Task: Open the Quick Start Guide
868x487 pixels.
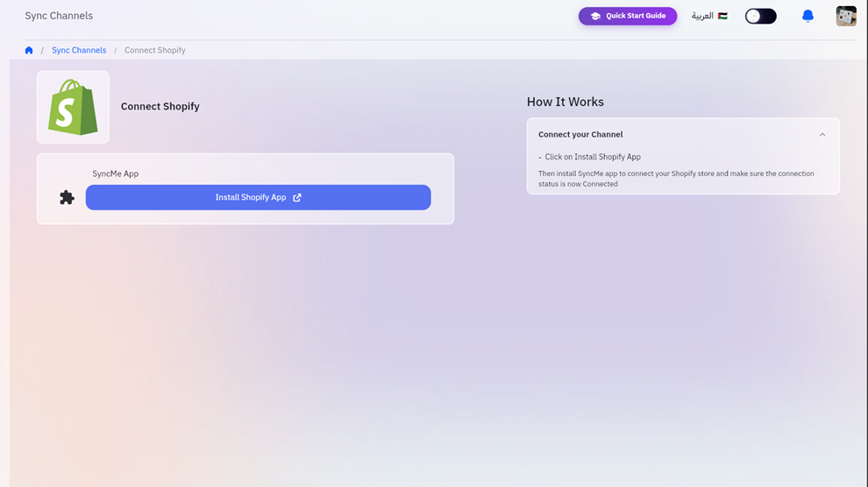Action: coord(628,16)
